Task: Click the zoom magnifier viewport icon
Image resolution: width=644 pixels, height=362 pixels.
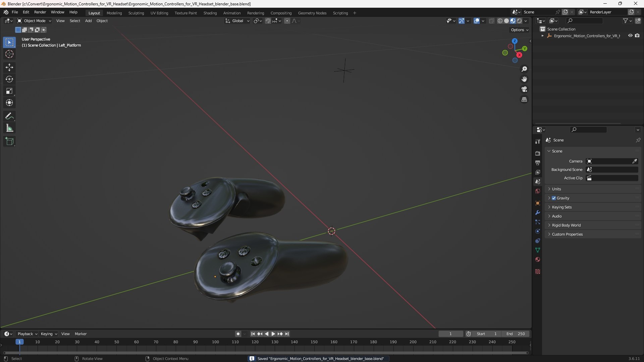Action: (524, 69)
